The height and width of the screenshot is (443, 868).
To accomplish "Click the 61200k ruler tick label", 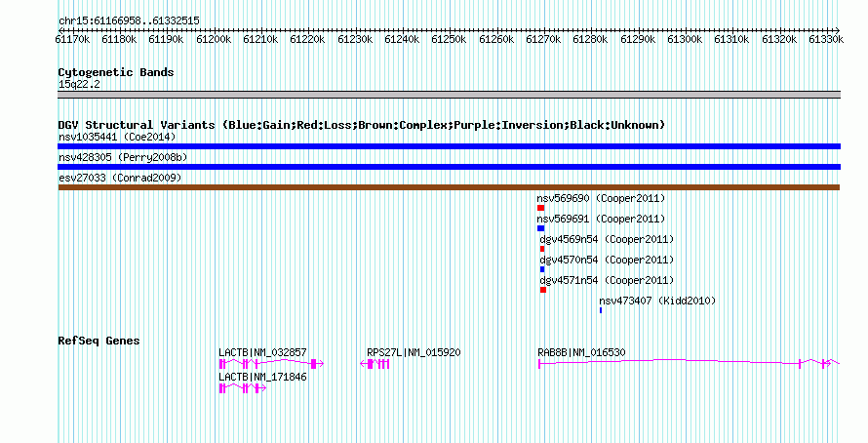I will point(214,39).
